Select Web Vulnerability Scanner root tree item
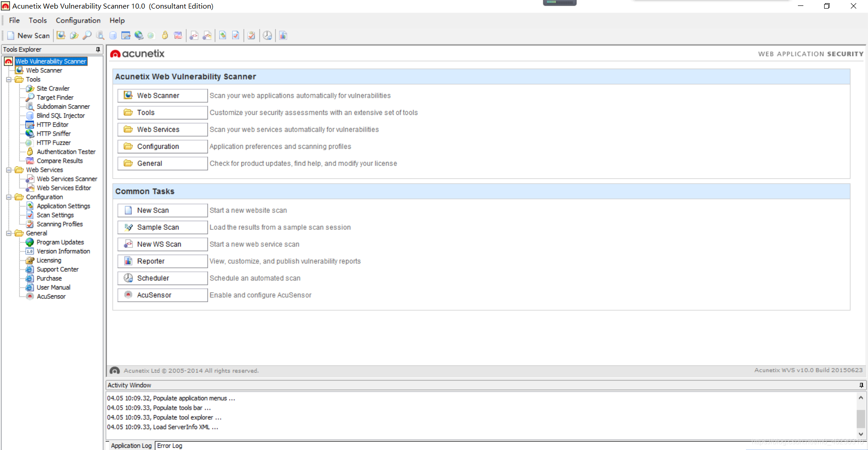 (x=51, y=62)
